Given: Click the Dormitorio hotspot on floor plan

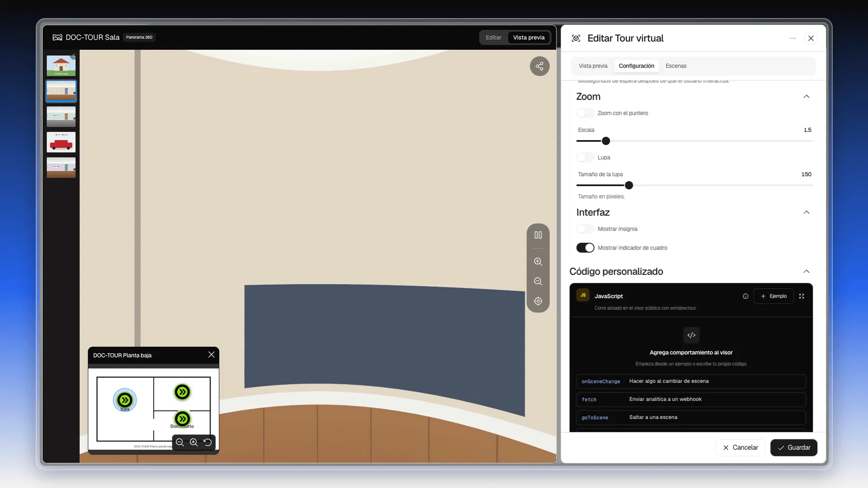Looking at the screenshot, I should click(x=182, y=419).
